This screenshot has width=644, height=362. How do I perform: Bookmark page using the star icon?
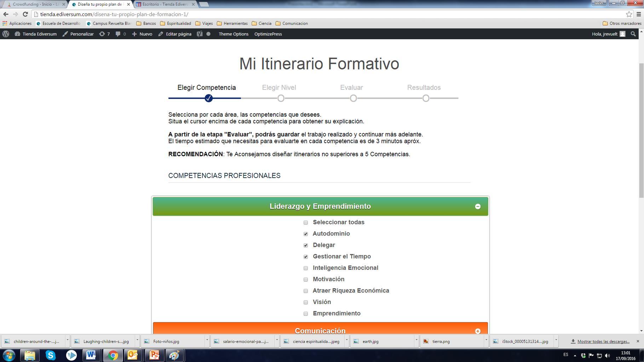(629, 14)
